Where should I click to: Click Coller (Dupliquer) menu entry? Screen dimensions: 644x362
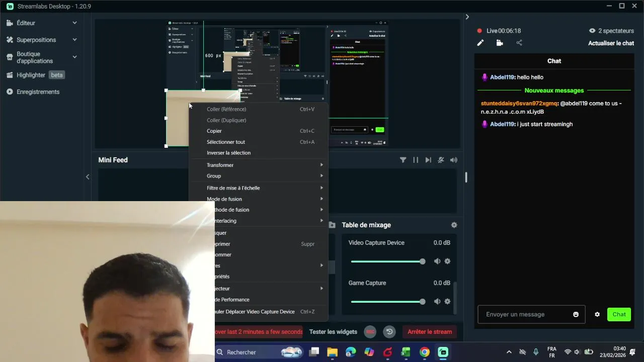coord(258,120)
